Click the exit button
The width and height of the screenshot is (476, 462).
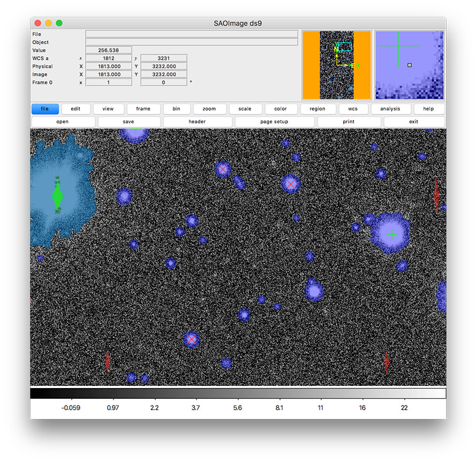(413, 122)
